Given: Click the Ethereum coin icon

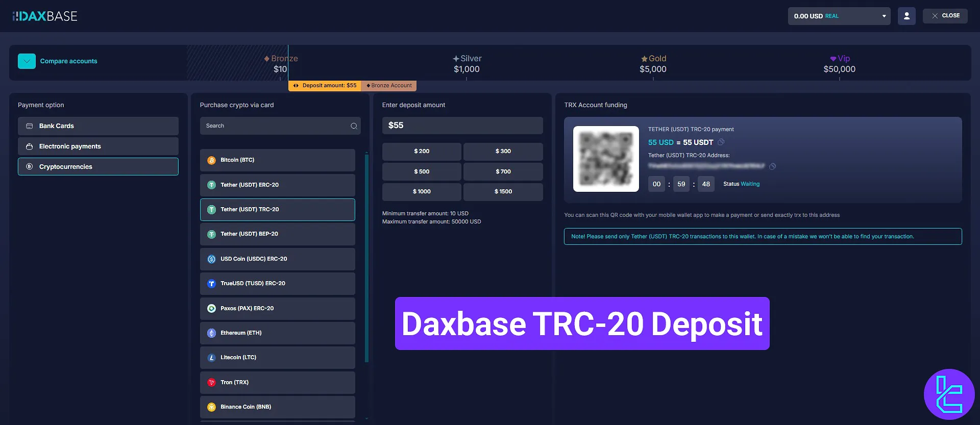Looking at the screenshot, I should (x=211, y=333).
